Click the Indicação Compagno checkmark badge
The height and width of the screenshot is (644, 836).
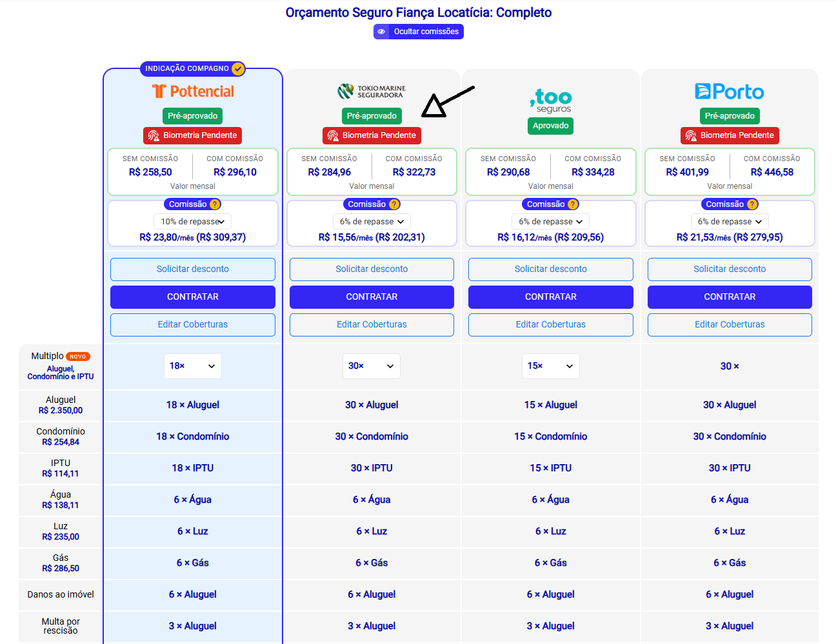click(238, 68)
